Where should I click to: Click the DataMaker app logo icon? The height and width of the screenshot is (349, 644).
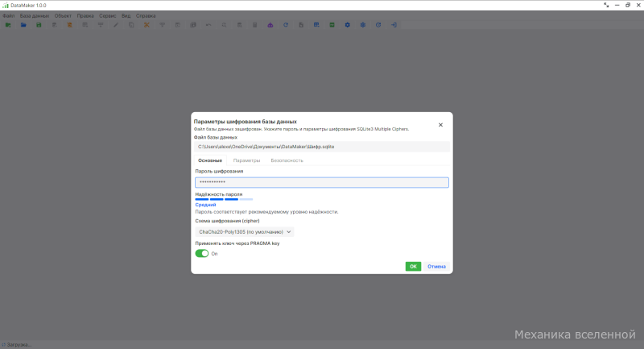6,6
